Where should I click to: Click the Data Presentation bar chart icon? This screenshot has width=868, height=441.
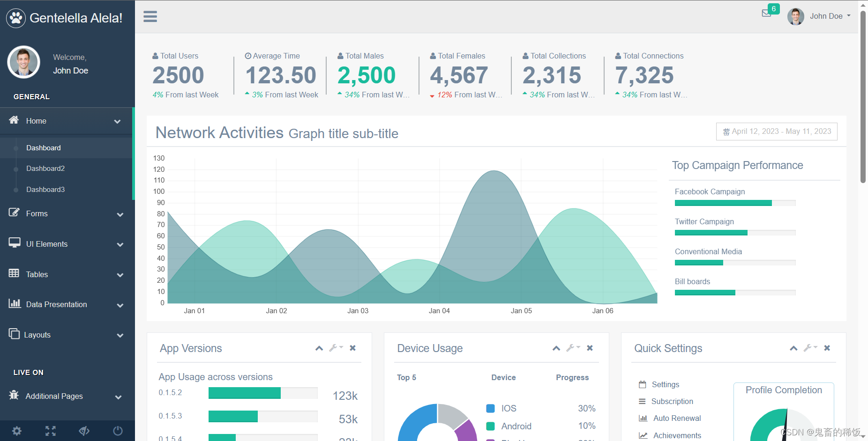[x=15, y=303]
